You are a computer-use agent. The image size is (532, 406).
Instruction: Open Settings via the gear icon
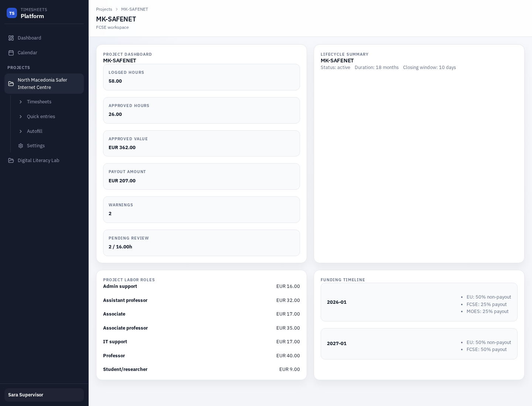21,146
